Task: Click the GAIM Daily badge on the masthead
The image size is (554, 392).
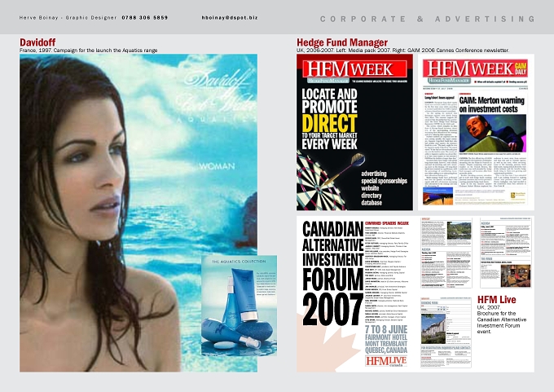Action: tap(521, 69)
